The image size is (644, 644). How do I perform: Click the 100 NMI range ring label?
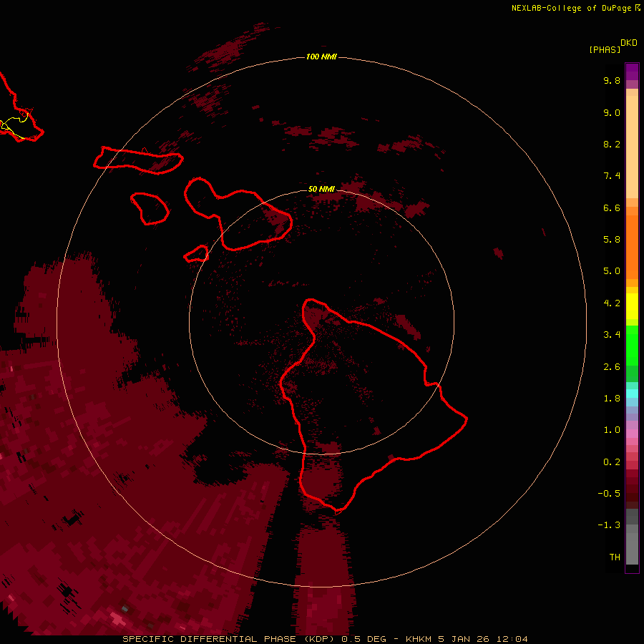321,57
